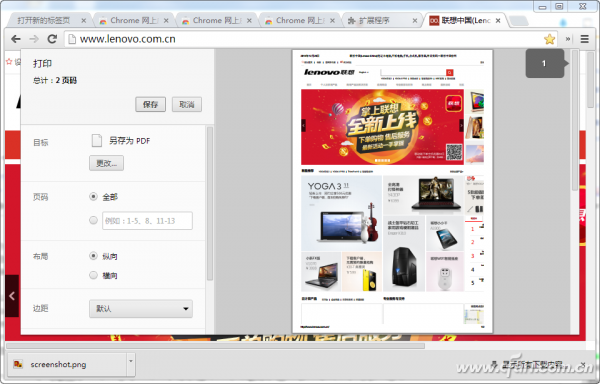Show hidden extensions via the double-chevron icon

(568, 39)
